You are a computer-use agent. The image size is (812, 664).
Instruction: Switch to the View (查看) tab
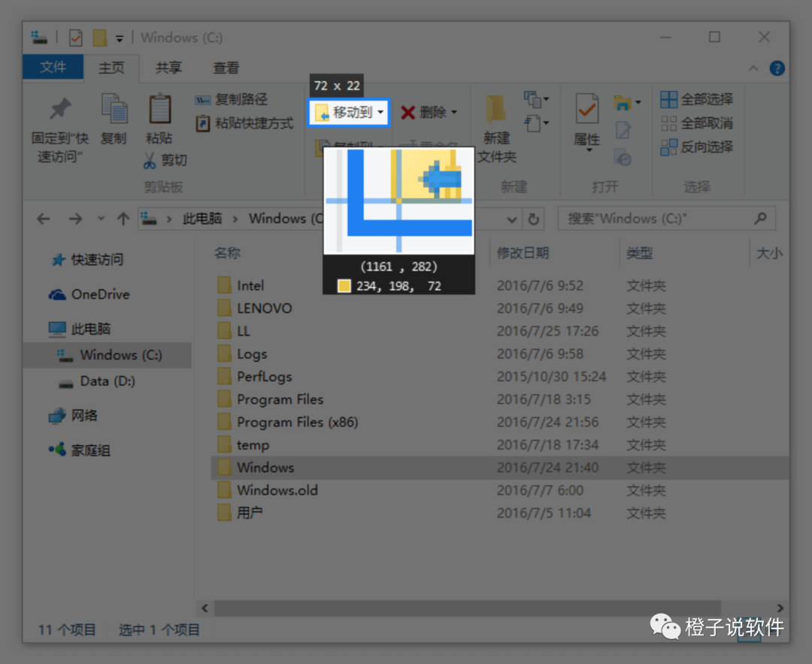[226, 68]
